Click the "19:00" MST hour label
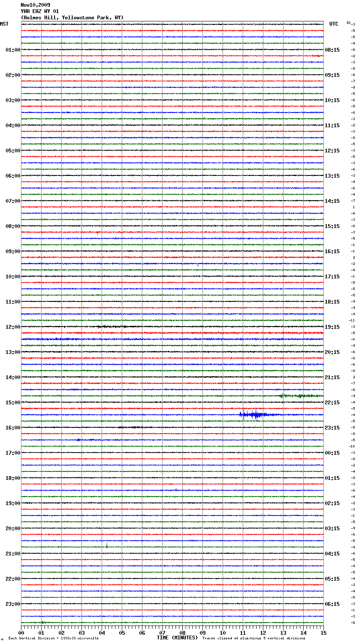The width and height of the screenshot is (357, 644). 13,503
